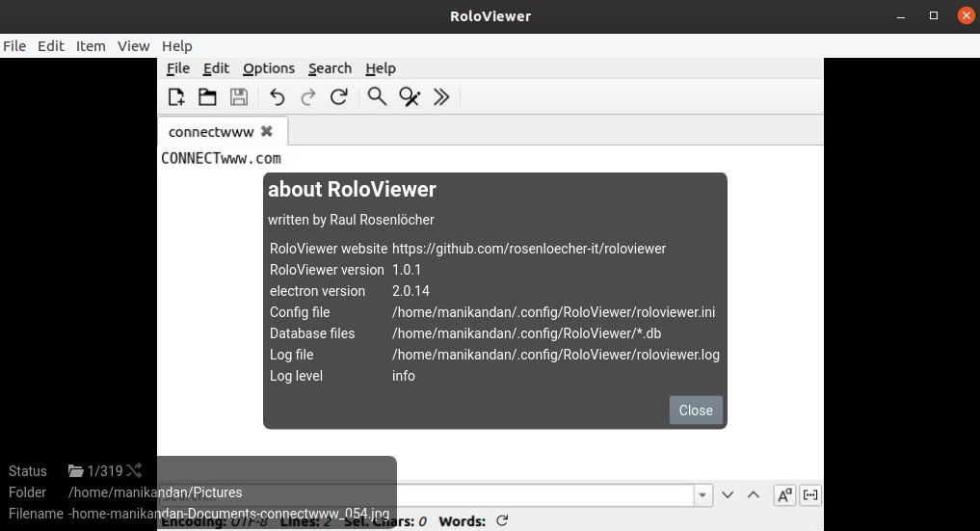Click the RoloViewer github website URL
The width and height of the screenshot is (980, 531).
tap(529, 249)
